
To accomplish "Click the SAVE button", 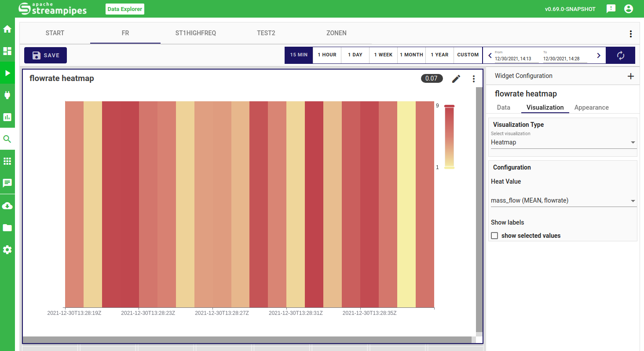I will click(x=45, y=55).
